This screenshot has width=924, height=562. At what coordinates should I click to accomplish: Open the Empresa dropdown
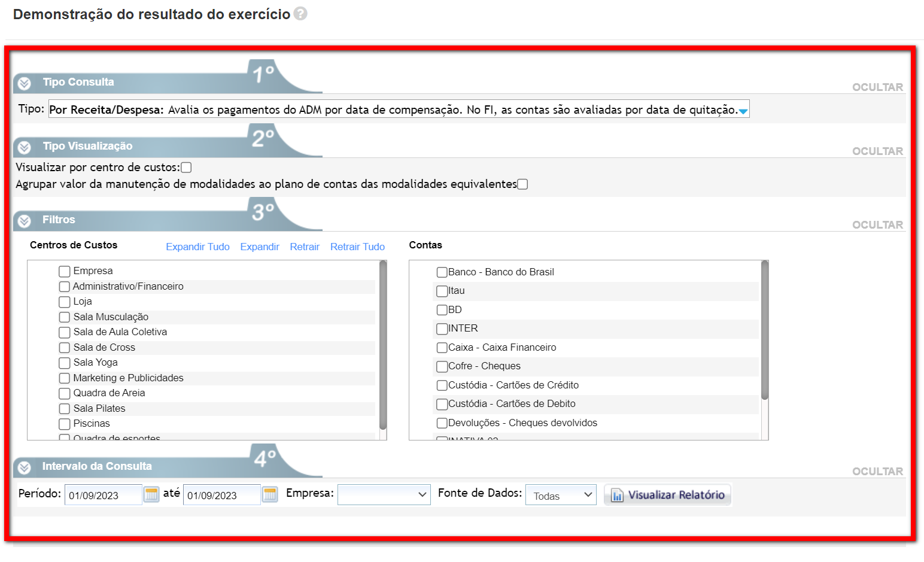point(384,494)
